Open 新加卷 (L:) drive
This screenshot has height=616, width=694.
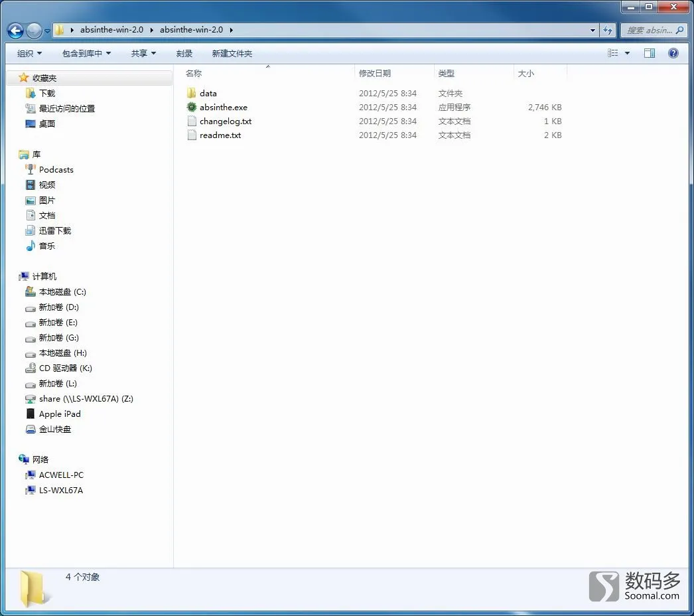click(58, 384)
